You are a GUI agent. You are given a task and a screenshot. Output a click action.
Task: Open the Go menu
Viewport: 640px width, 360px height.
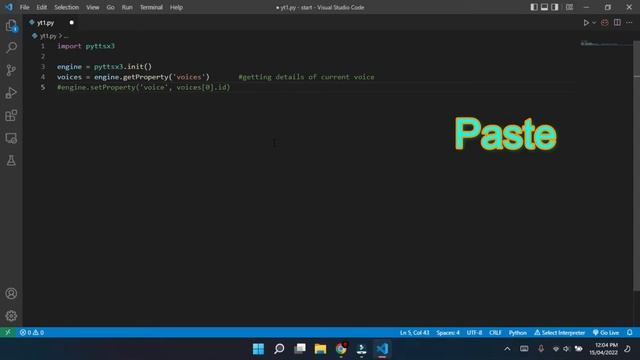tap(111, 7)
